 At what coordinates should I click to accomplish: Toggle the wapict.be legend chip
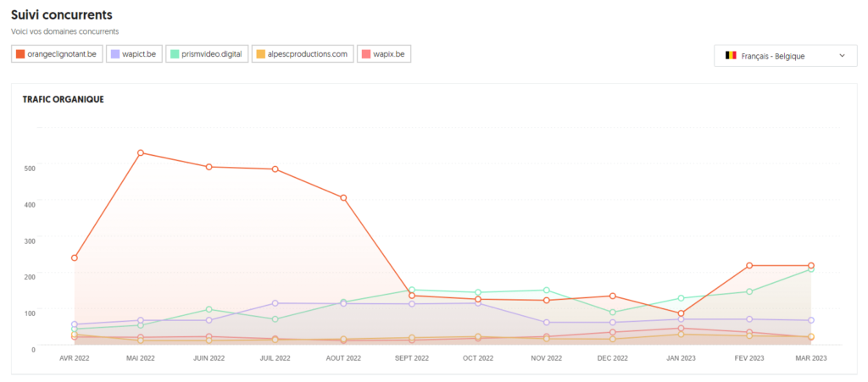[134, 54]
